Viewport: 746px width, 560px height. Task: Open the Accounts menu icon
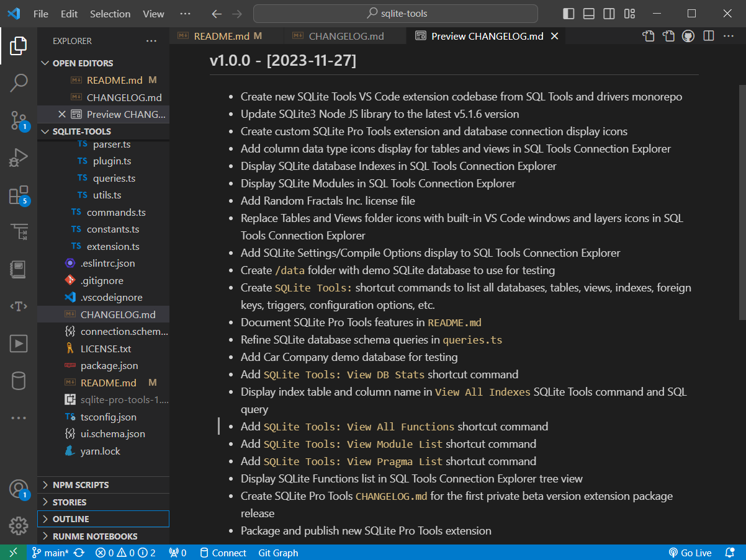(x=19, y=489)
